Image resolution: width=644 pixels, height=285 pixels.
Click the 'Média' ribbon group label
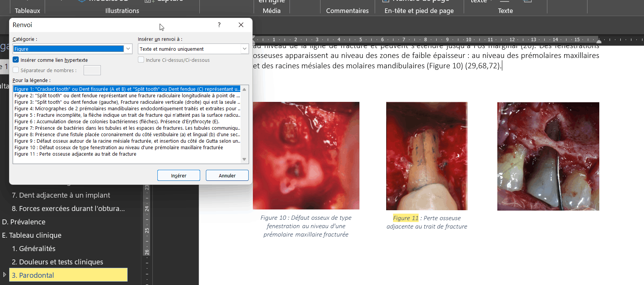click(272, 11)
